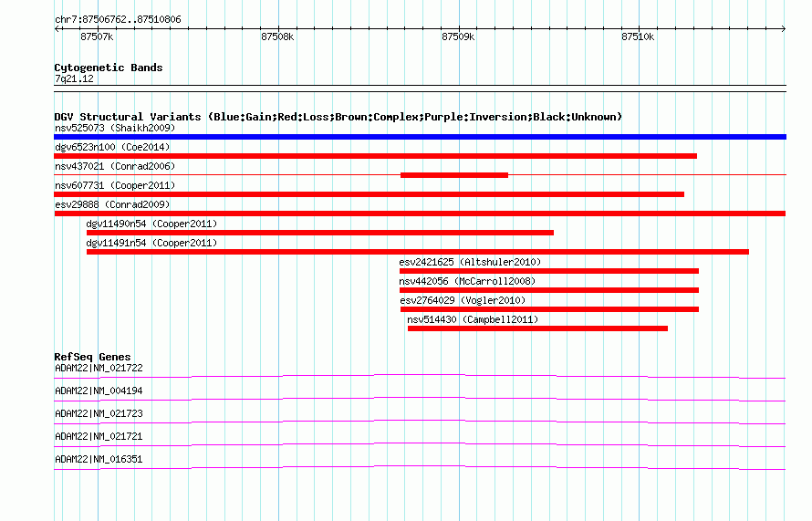Click the 87507k ruler tick label
812x521 pixels.
(97, 36)
